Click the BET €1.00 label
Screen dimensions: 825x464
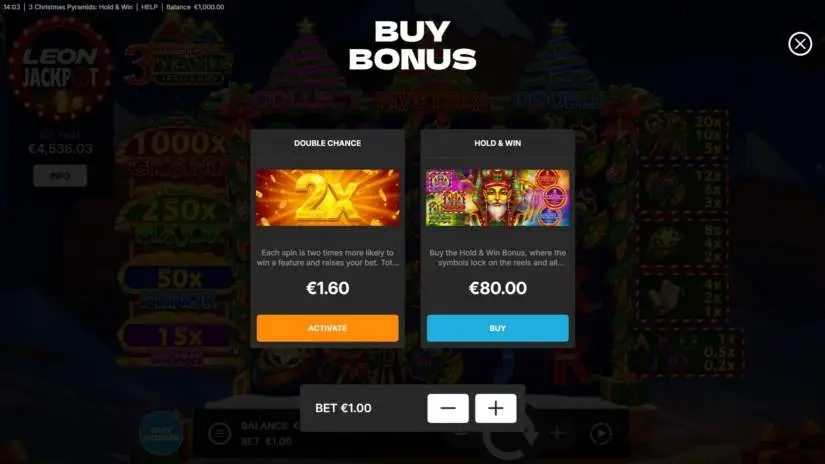[x=343, y=408]
